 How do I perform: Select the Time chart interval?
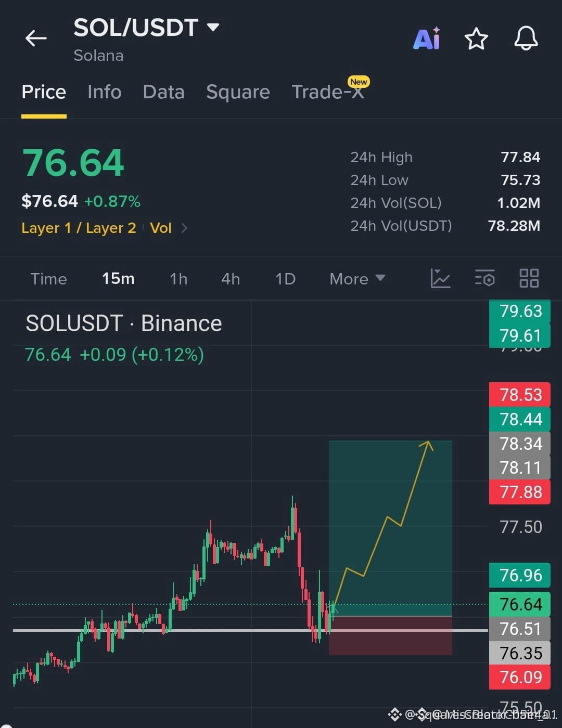(x=48, y=279)
